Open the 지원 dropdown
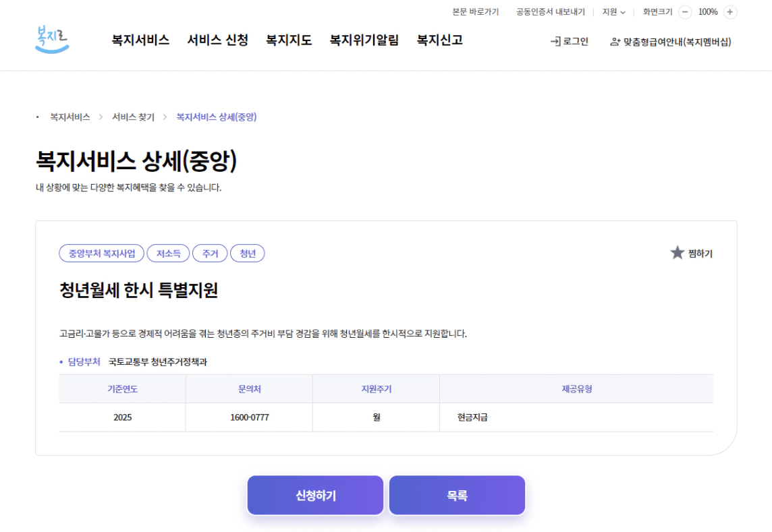 click(613, 12)
